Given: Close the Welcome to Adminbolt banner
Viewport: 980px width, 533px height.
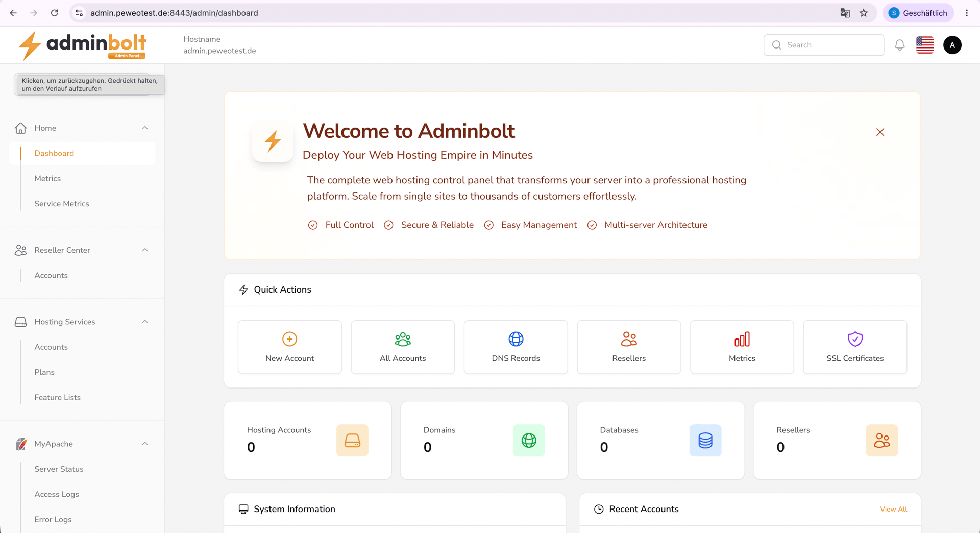Looking at the screenshot, I should point(880,132).
